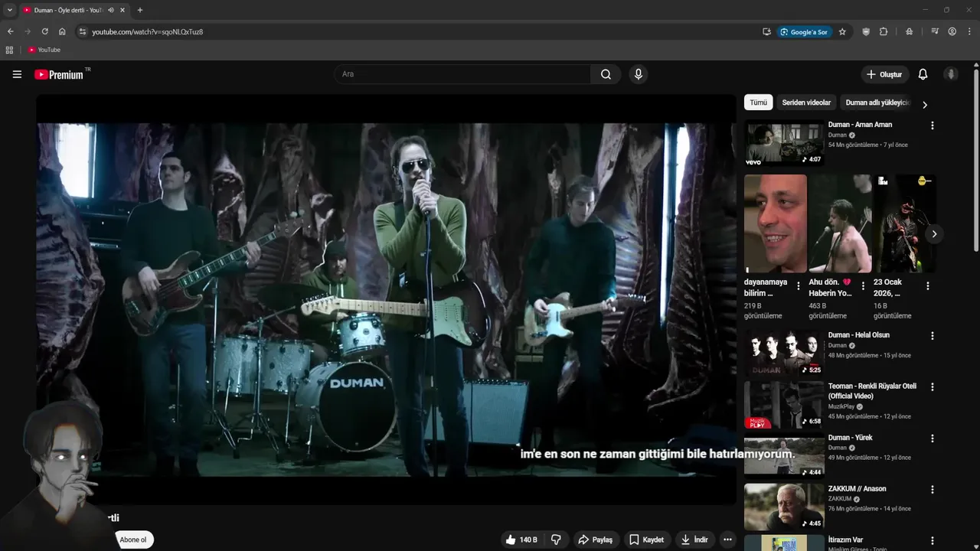
Task: Click the address bar URL
Action: pyautogui.click(x=148, y=31)
